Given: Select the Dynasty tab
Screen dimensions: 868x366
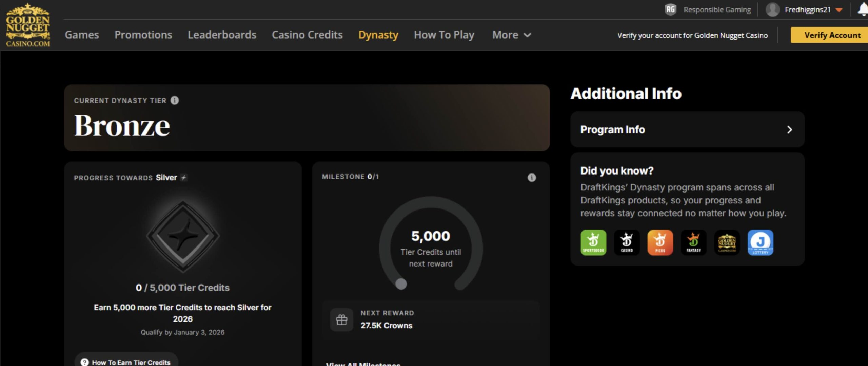Looking at the screenshot, I should pos(378,35).
